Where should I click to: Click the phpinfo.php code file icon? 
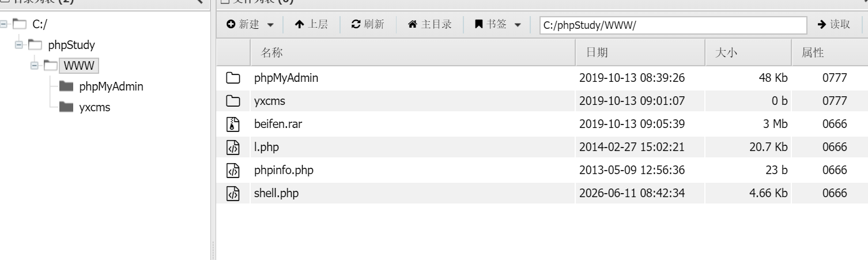232,171
